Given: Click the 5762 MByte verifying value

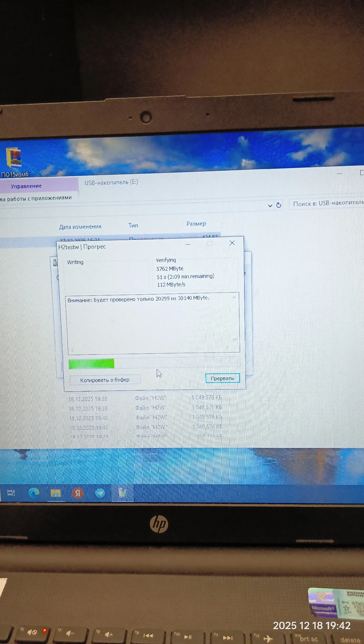Looking at the screenshot, I should click(x=170, y=269).
